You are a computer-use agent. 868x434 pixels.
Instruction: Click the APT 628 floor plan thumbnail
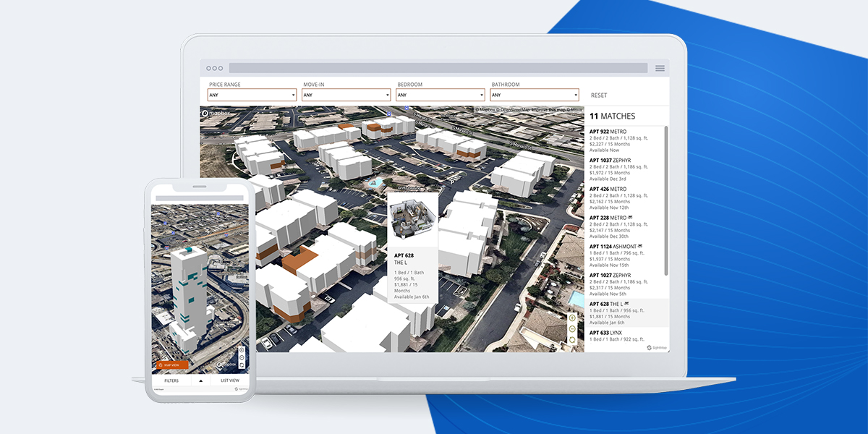coord(412,219)
